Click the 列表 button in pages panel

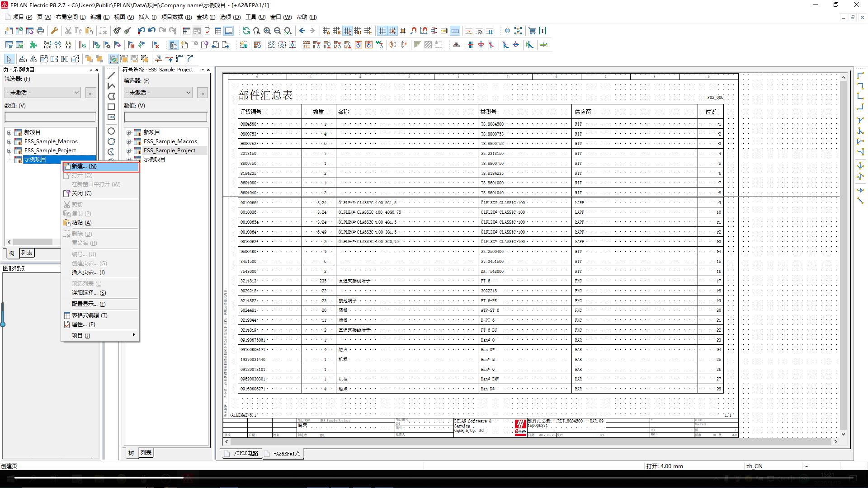tap(27, 253)
